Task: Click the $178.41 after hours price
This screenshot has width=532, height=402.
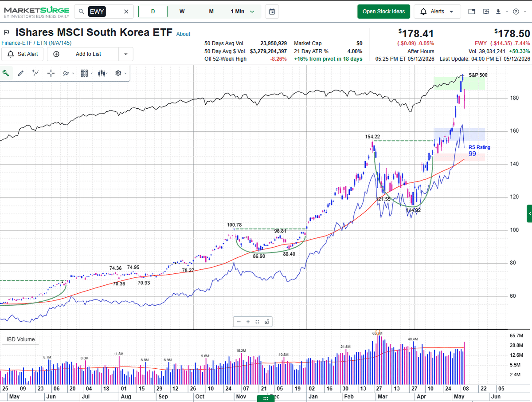Action: point(416,33)
